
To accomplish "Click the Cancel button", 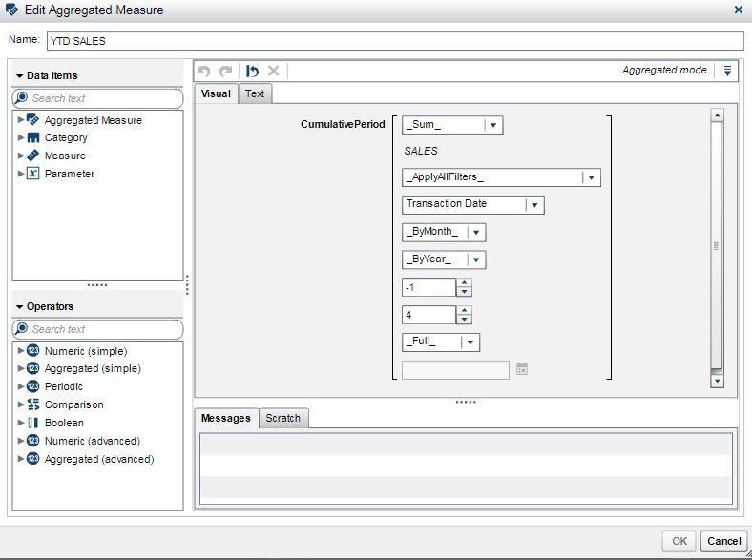I will tap(723, 541).
